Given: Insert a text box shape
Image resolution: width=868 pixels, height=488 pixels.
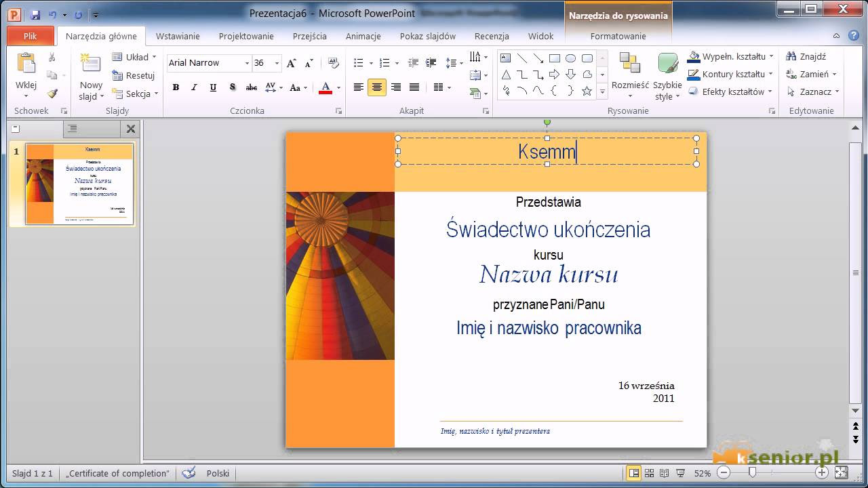Looking at the screenshot, I should pyautogui.click(x=505, y=58).
